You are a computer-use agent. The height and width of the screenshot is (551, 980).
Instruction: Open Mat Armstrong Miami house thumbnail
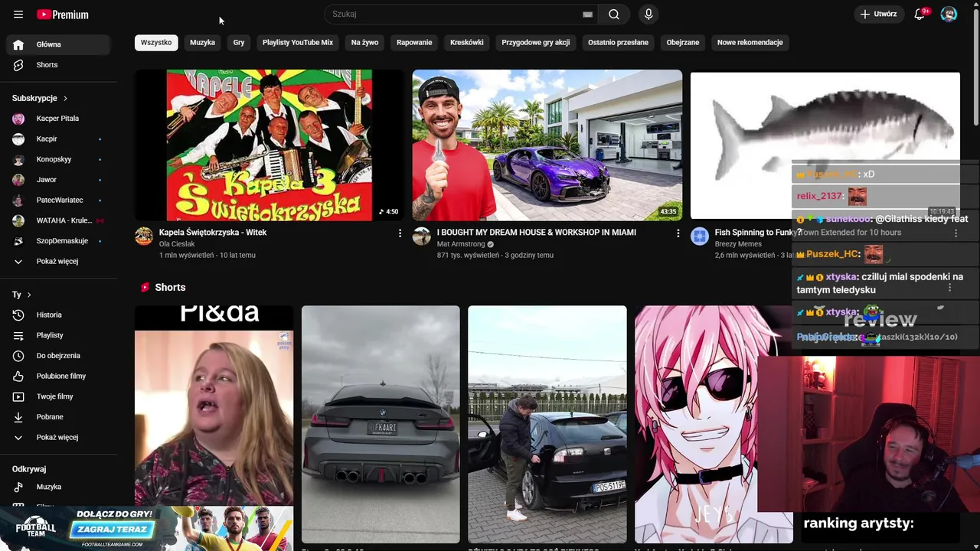[x=547, y=145]
